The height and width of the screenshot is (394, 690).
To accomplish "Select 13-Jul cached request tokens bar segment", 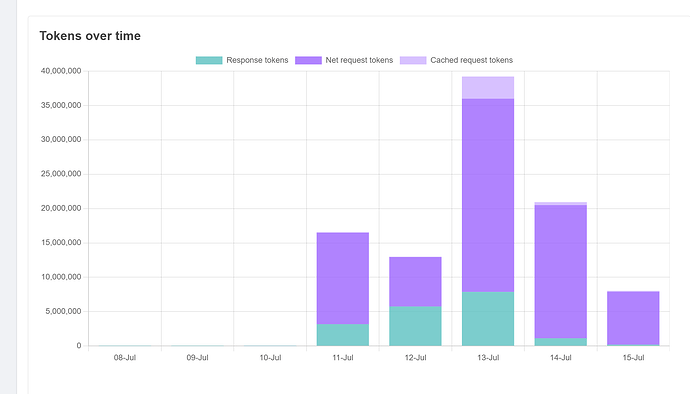I will [x=488, y=88].
